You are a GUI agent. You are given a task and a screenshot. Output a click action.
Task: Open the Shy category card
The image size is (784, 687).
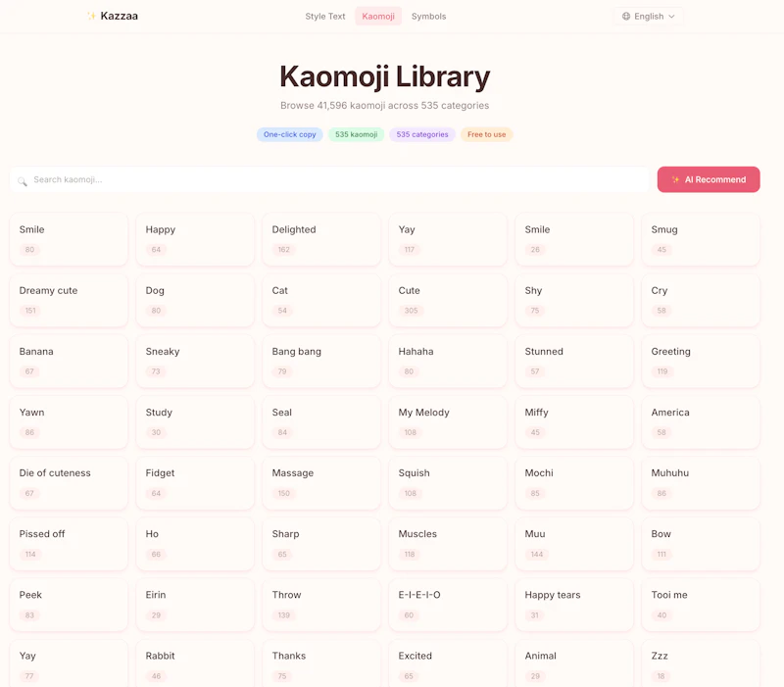pos(574,300)
